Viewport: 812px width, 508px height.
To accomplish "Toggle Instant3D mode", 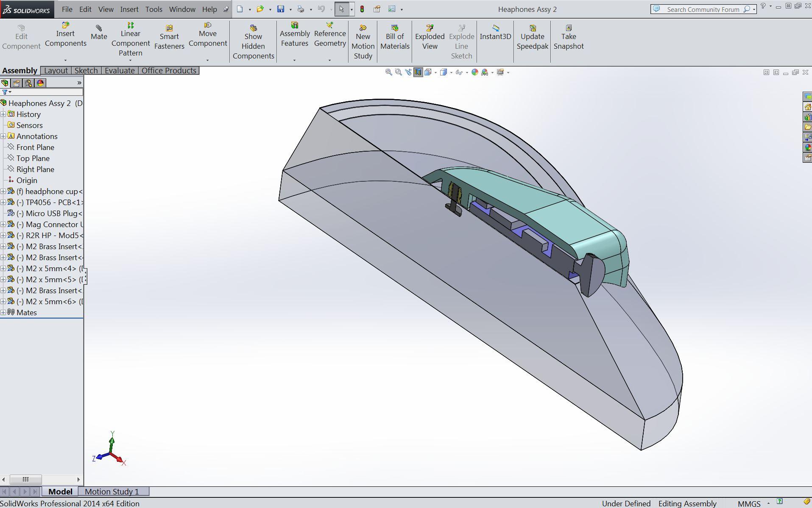I will tap(495, 32).
